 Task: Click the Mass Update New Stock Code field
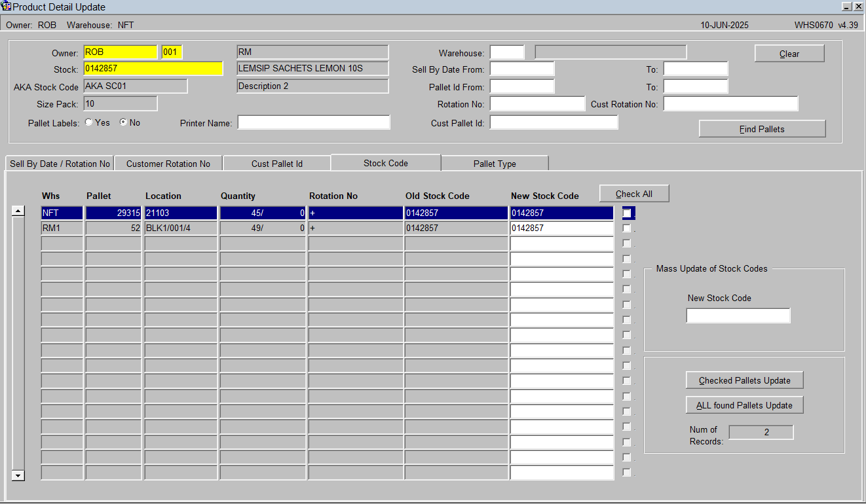coord(738,315)
